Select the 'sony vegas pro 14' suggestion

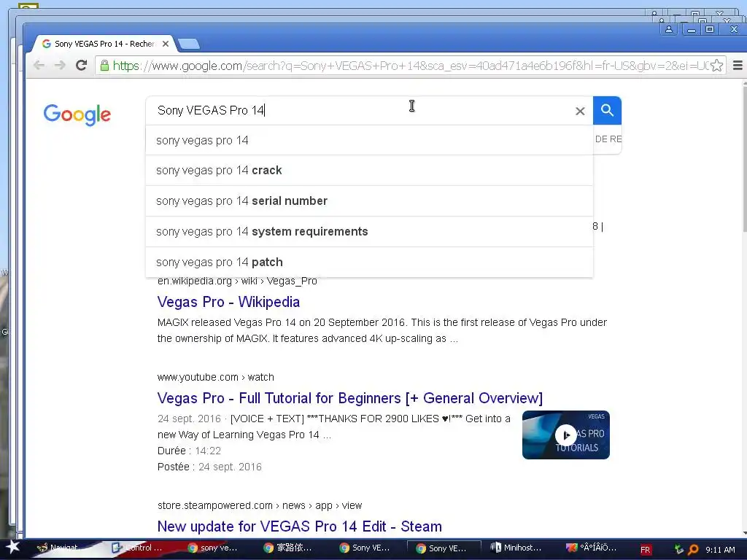click(x=369, y=141)
